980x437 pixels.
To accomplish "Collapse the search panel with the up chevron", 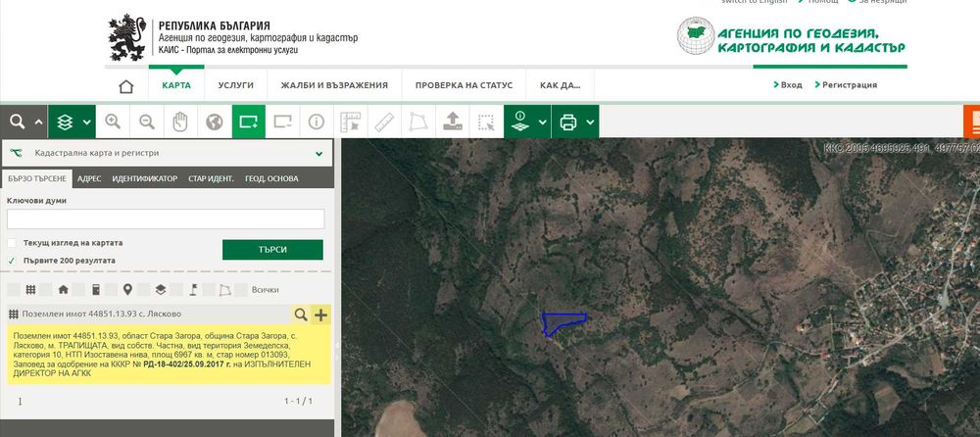I will click(39, 122).
